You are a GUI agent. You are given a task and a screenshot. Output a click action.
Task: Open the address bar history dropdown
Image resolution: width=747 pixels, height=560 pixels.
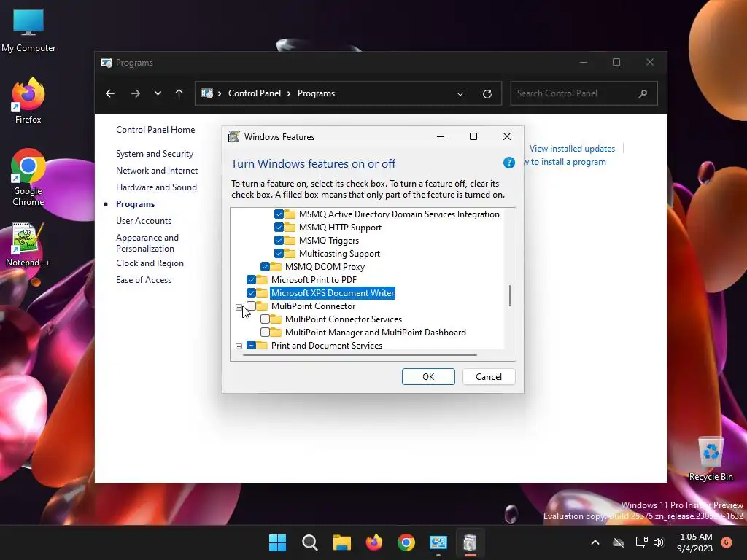coord(460,94)
